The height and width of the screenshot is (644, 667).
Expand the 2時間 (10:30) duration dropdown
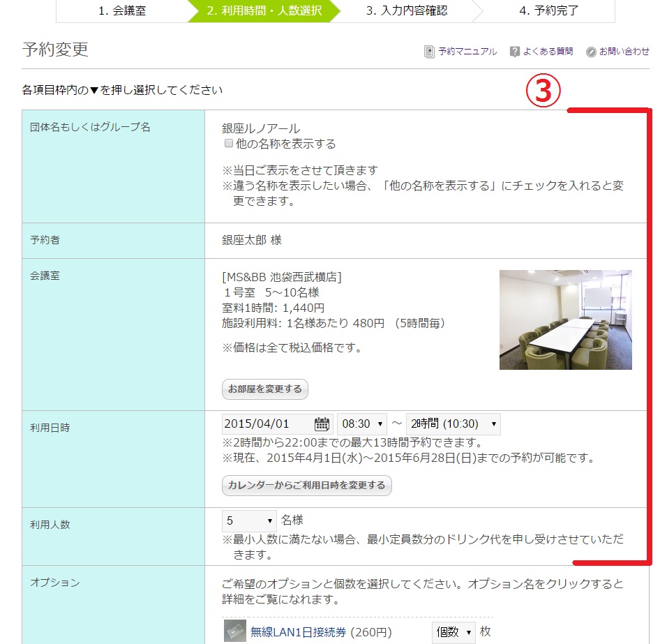[x=453, y=424]
